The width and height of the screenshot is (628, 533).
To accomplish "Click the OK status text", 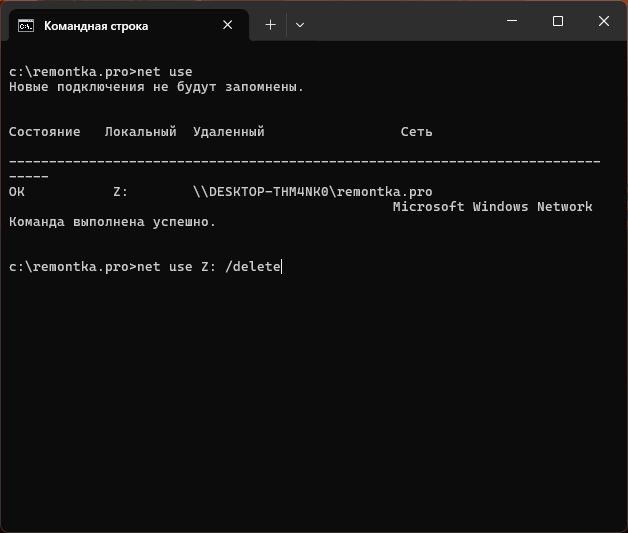I will tap(17, 191).
